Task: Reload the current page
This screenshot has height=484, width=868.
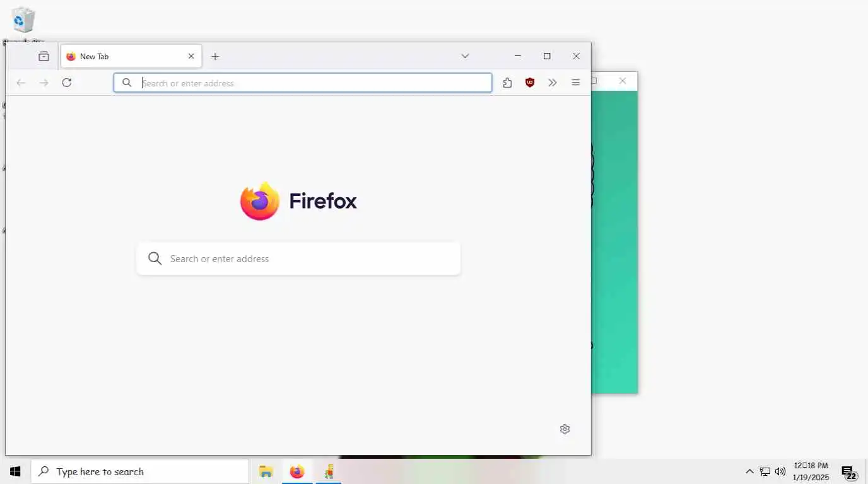Action: (x=67, y=83)
